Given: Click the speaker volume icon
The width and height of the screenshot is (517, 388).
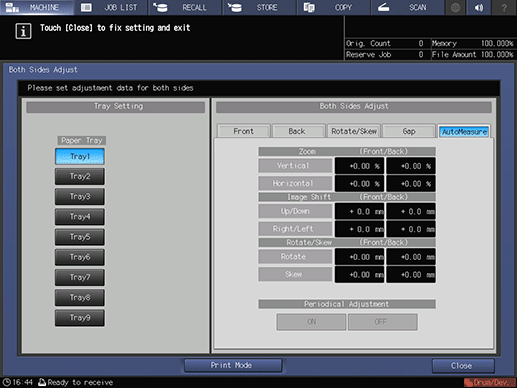Looking at the screenshot, I should pos(479,7).
